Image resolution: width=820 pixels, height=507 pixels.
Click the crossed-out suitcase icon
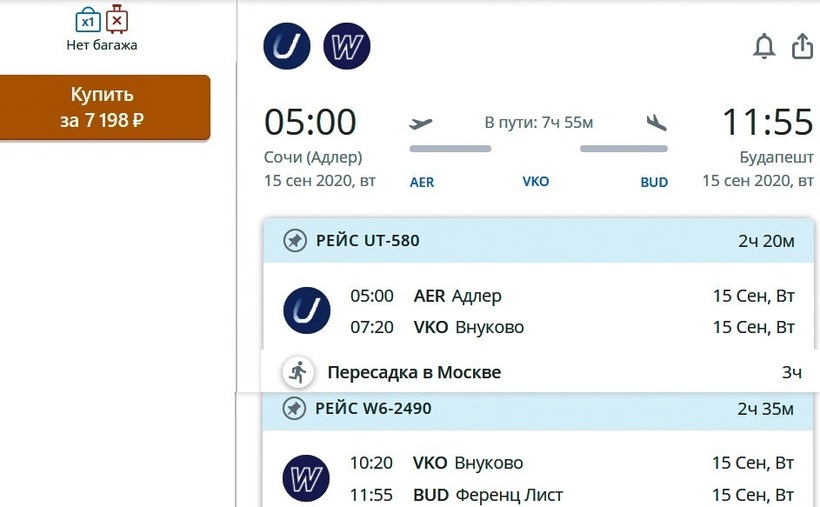click(x=118, y=19)
